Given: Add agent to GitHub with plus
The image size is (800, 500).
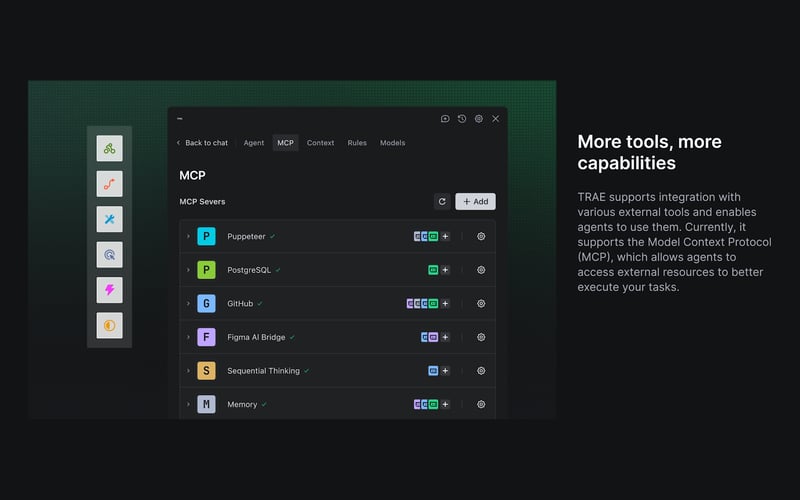Looking at the screenshot, I should 445,304.
